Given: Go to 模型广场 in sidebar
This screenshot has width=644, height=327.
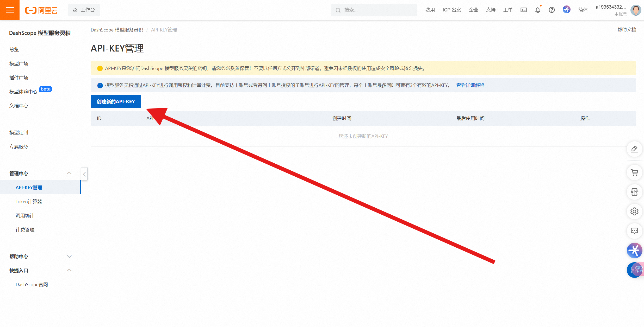Looking at the screenshot, I should [19, 63].
